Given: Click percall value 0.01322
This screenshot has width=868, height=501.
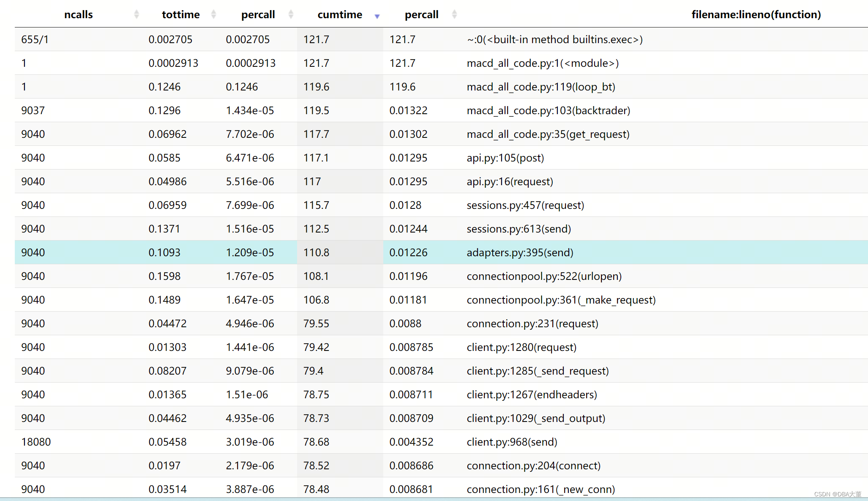Looking at the screenshot, I should point(408,110).
